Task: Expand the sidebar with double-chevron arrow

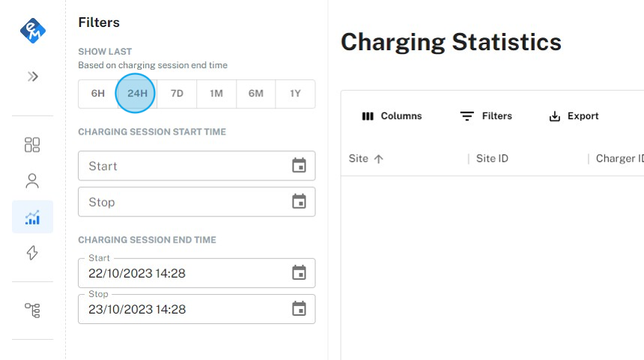Action: [32, 76]
